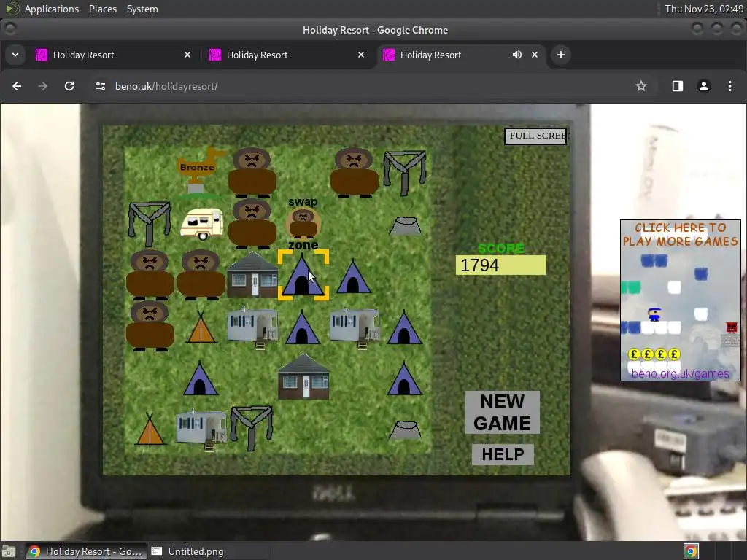Select the gorilla right of the caravan
The width and height of the screenshot is (747, 560).
[x=252, y=223]
